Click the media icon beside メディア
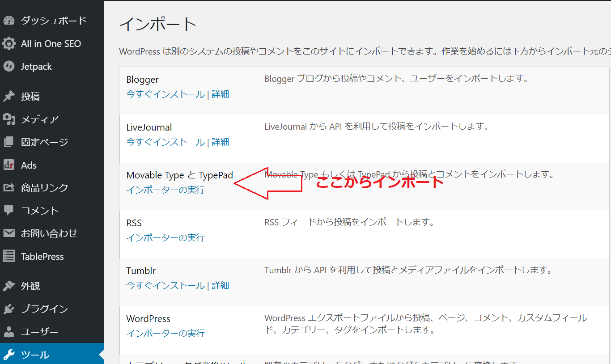The height and width of the screenshot is (364, 611). pos(9,119)
